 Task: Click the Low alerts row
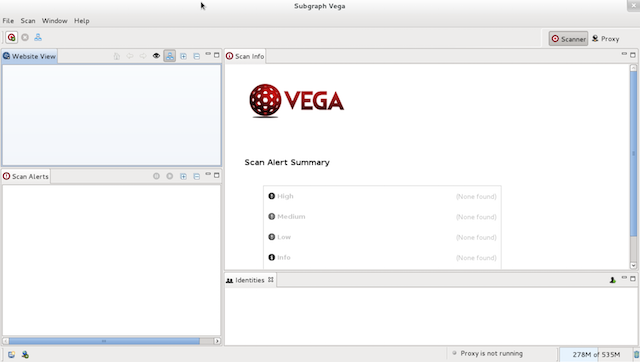[382, 237]
